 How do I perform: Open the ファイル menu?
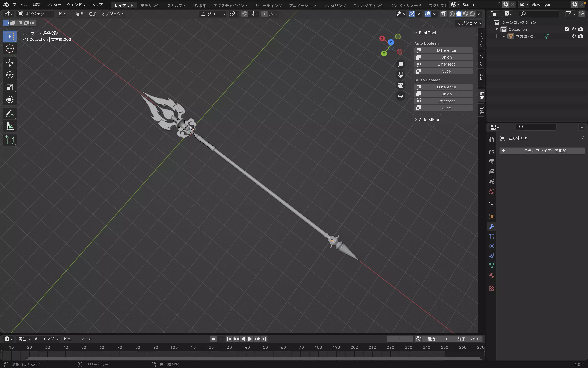tap(20, 5)
